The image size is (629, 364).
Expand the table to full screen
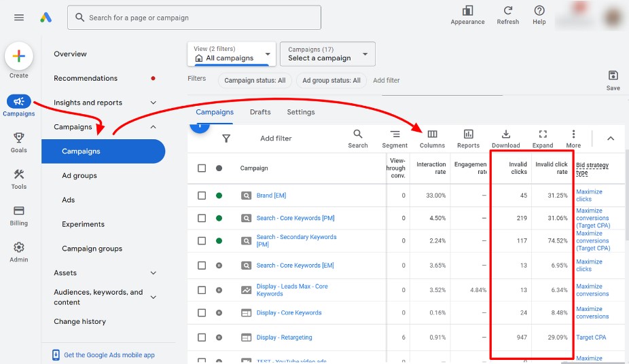(543, 139)
